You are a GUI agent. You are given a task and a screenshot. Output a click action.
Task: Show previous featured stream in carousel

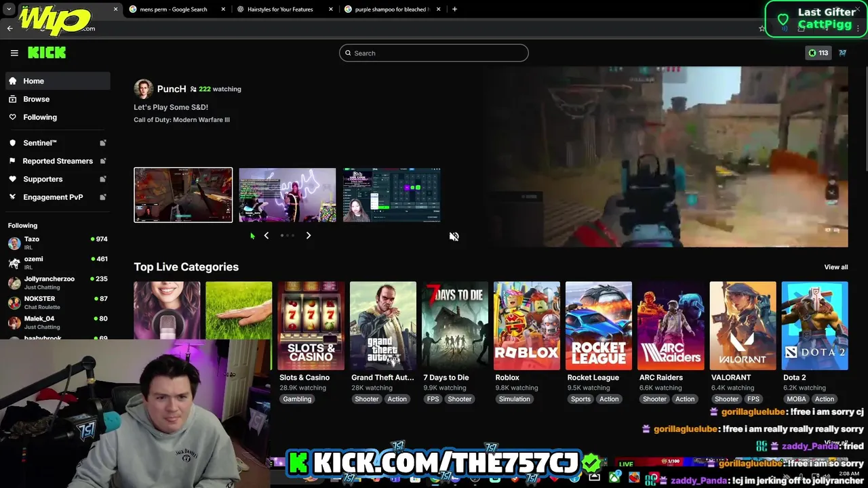[x=267, y=235]
